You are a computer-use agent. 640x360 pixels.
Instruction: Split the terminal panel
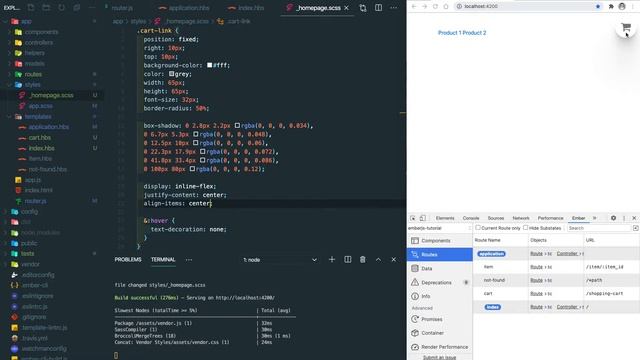click(x=347, y=260)
